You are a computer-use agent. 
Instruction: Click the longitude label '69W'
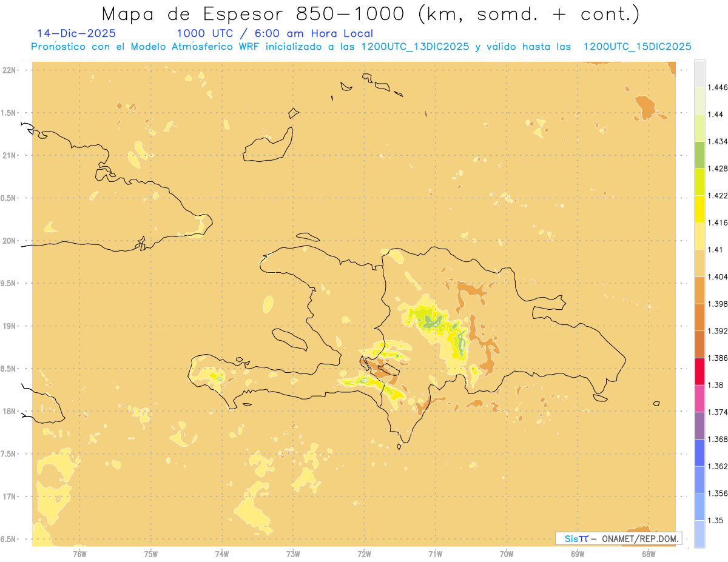578,554
